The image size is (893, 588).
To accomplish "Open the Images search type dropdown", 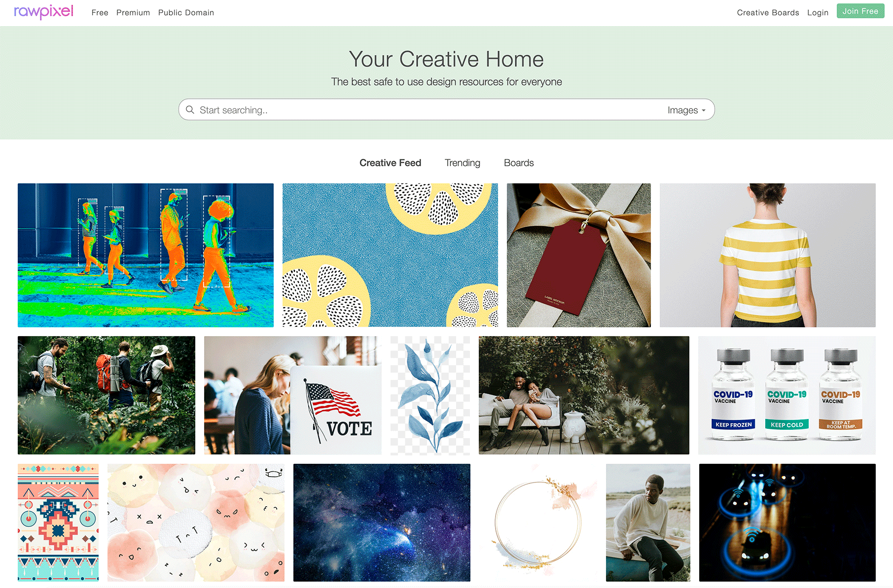I will pyautogui.click(x=686, y=110).
